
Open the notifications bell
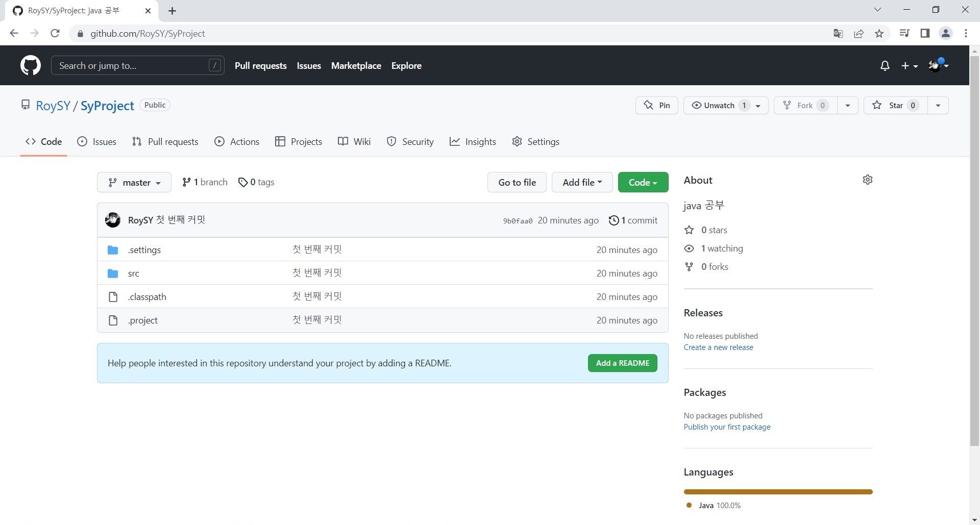pyautogui.click(x=885, y=66)
